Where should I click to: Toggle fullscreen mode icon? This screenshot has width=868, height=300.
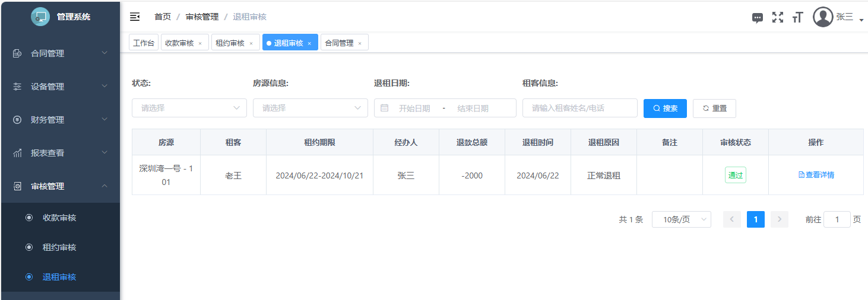[x=777, y=17]
